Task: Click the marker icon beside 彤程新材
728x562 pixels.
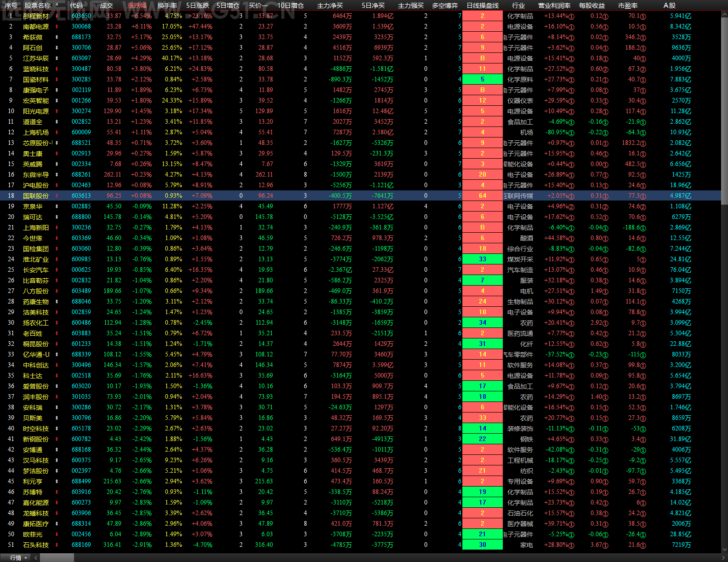Action: pos(57,16)
